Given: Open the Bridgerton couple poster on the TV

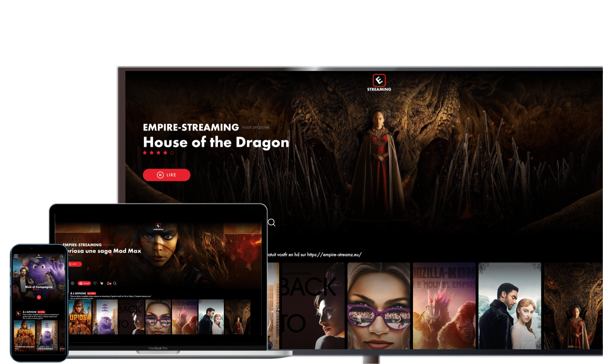Looking at the screenshot, I should pos(510,305).
